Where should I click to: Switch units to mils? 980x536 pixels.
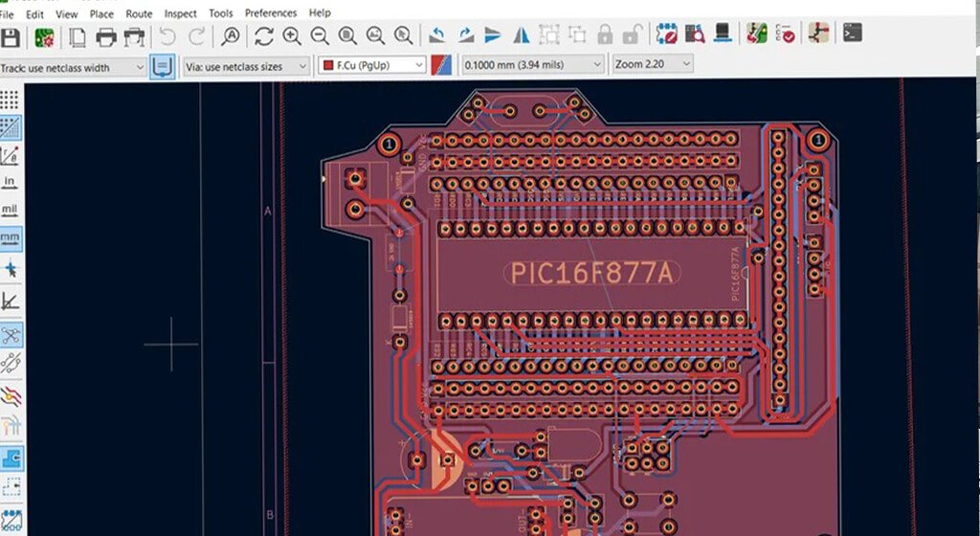pos(10,210)
